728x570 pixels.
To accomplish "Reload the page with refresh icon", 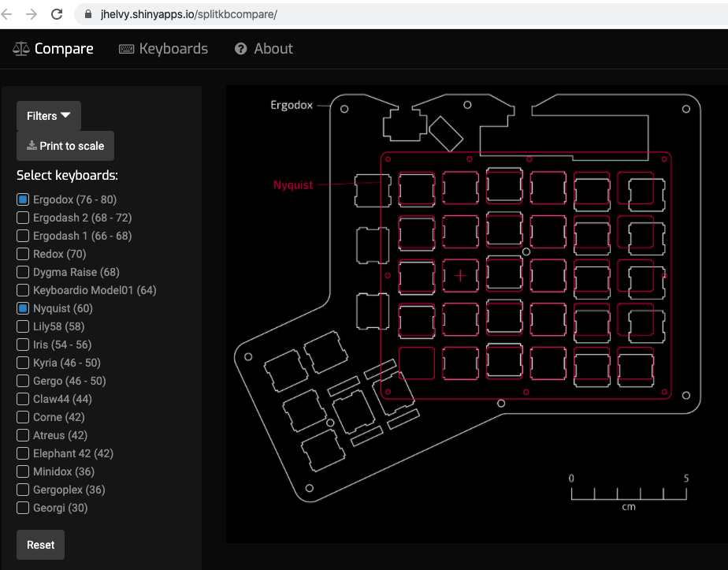I will click(x=57, y=14).
